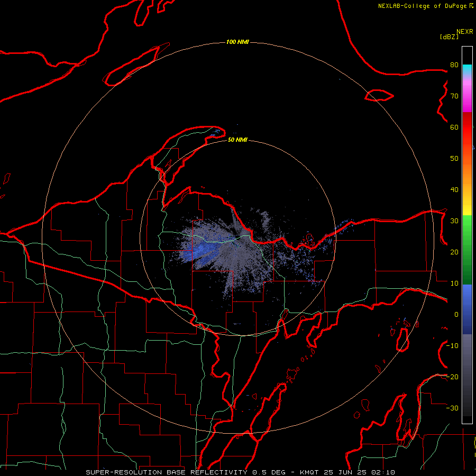Click the 30 value on the dBZ scale
Screen dimensions: 476x476
click(x=454, y=221)
